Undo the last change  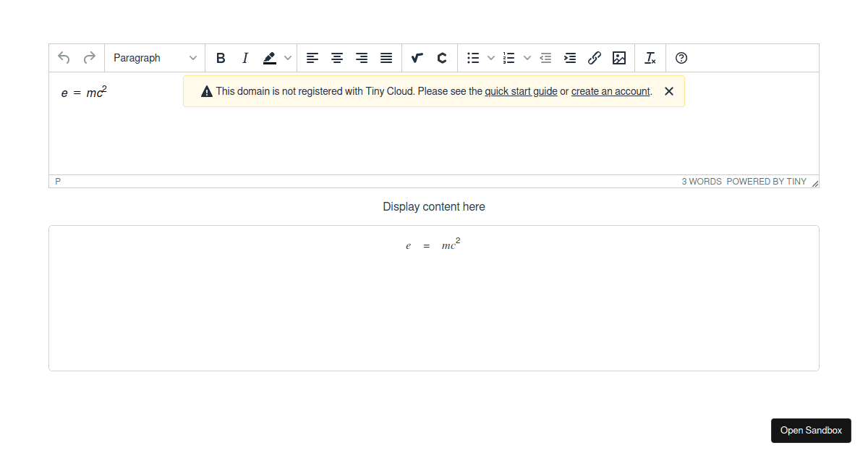[64, 58]
